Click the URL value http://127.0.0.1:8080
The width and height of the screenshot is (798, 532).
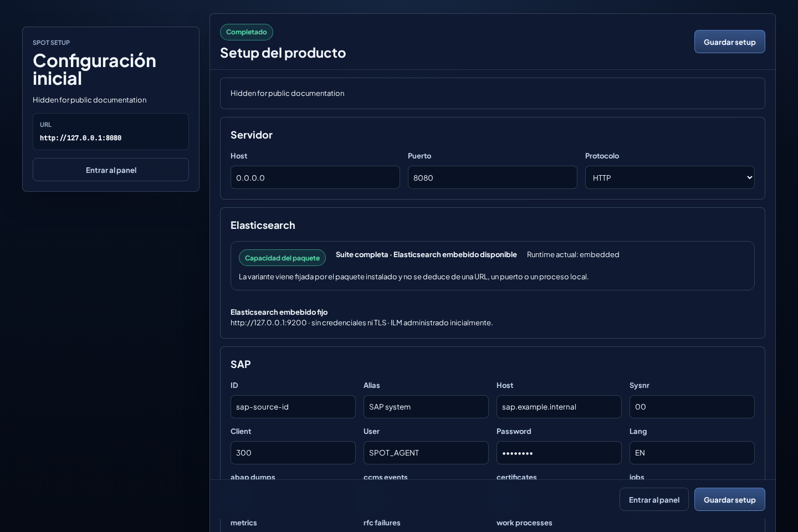80,138
